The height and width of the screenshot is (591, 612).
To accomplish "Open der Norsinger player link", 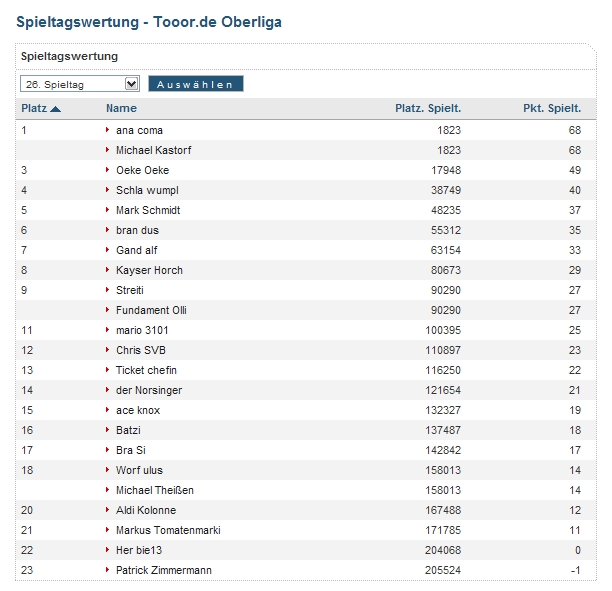I will (x=149, y=390).
